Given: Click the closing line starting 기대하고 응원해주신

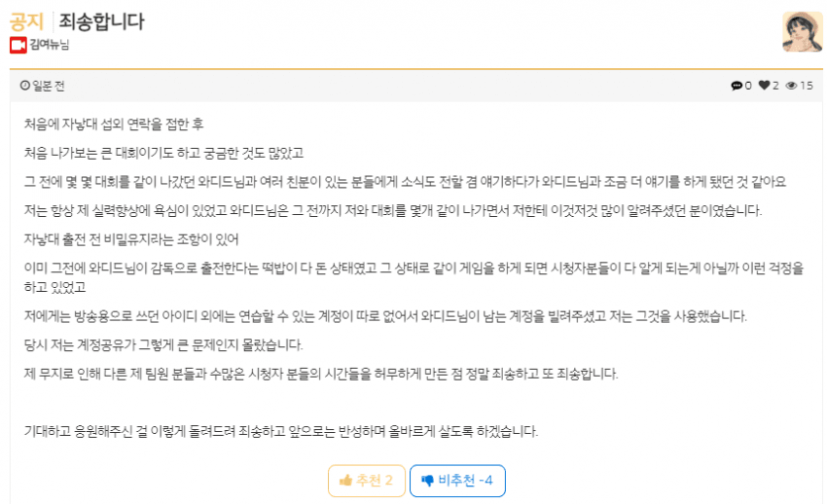Looking at the screenshot, I should [280, 432].
